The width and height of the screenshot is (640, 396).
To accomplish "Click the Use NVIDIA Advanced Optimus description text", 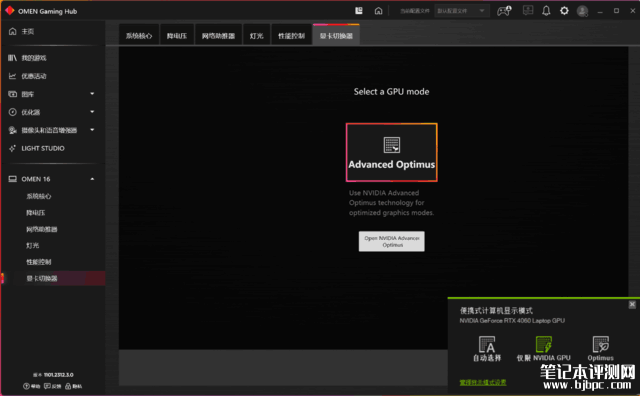I will pyautogui.click(x=391, y=203).
